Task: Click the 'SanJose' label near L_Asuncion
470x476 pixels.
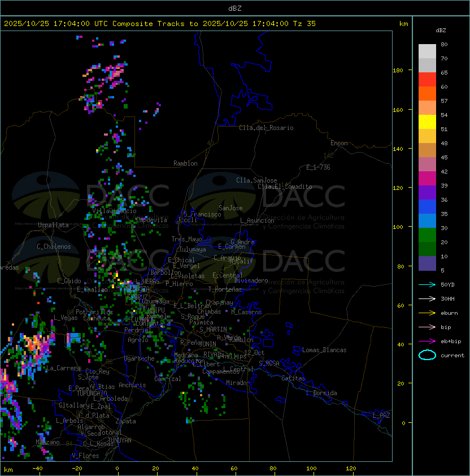Action: click(x=230, y=208)
